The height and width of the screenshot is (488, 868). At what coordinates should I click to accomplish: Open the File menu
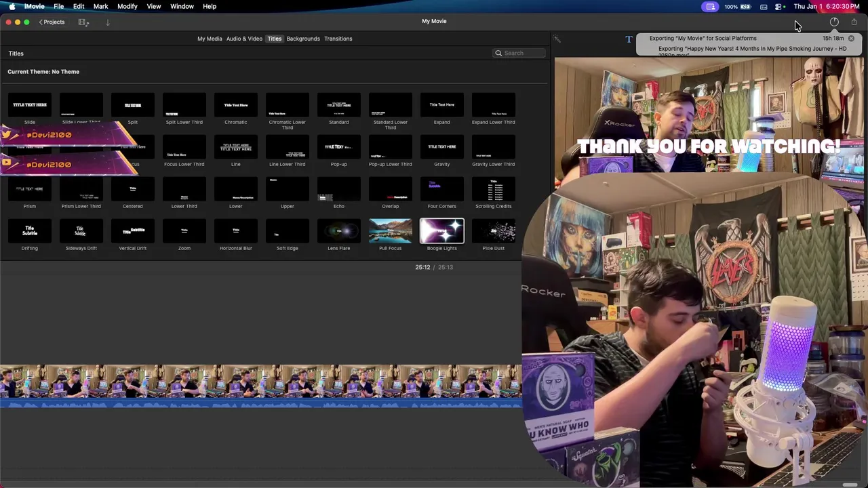pyautogui.click(x=59, y=7)
